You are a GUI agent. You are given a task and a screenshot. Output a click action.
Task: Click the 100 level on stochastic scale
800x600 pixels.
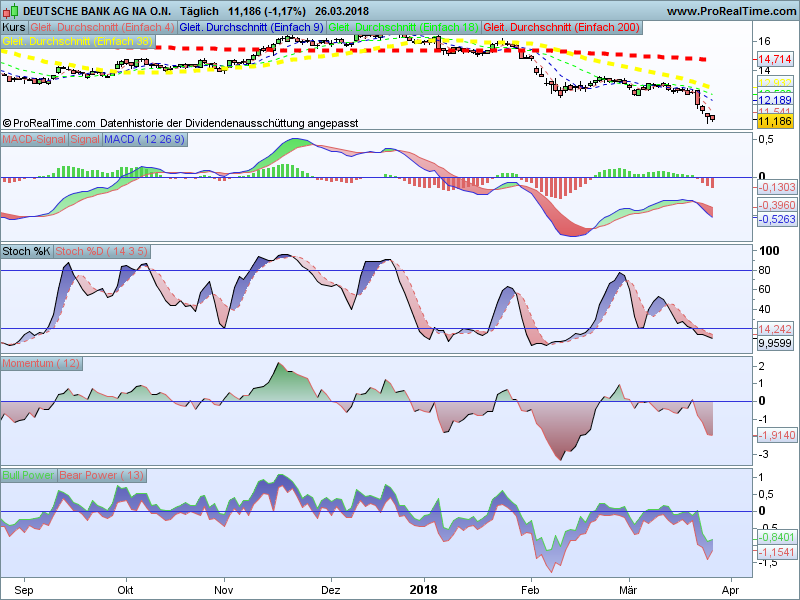click(769, 251)
